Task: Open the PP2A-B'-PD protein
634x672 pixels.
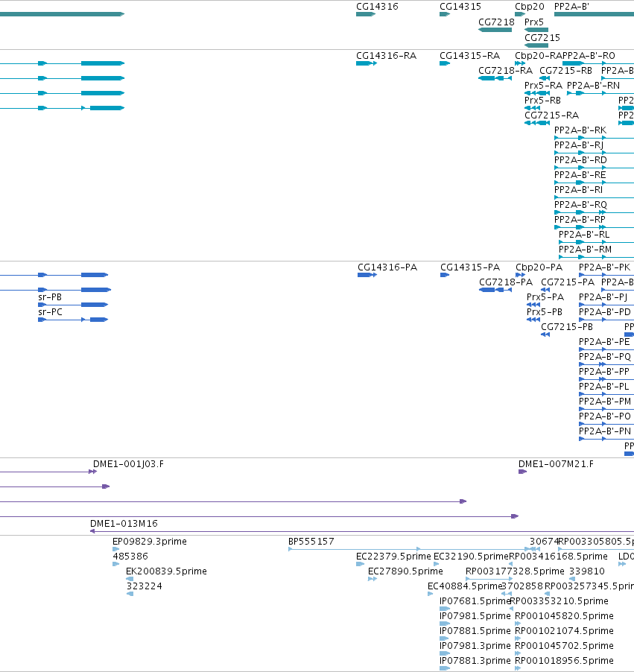Action: 605,312
